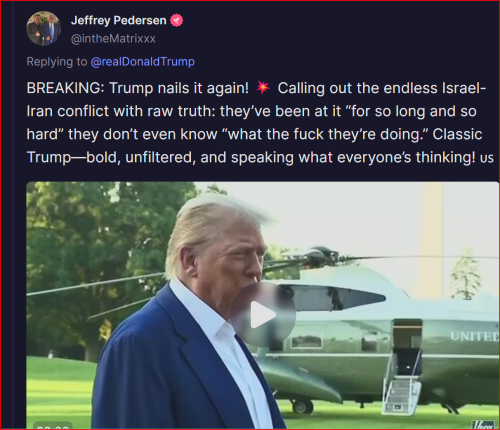The height and width of the screenshot is (430, 500).
Task: Open Jeffrey Pedersen's profile avatar
Action: (44, 28)
